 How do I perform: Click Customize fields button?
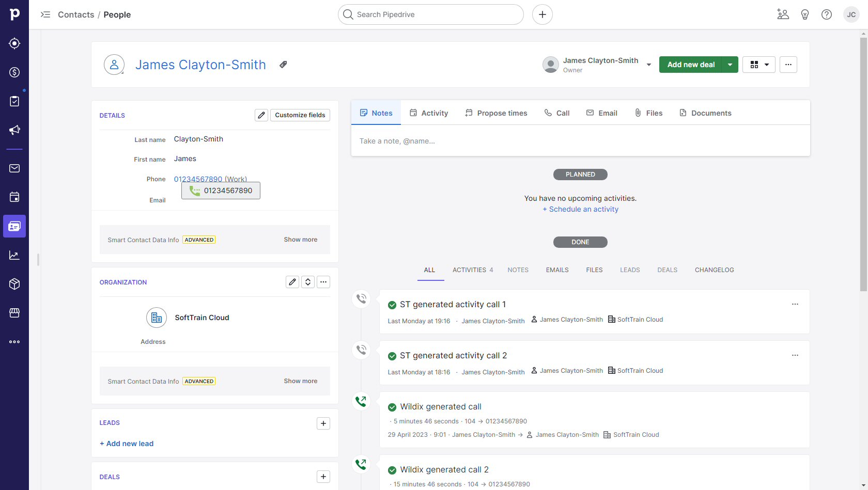pyautogui.click(x=300, y=115)
